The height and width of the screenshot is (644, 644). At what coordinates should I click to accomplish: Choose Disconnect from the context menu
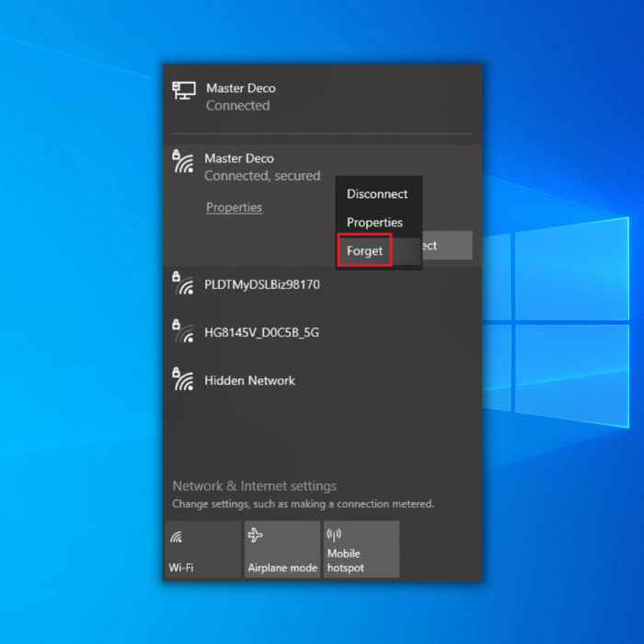pos(377,194)
